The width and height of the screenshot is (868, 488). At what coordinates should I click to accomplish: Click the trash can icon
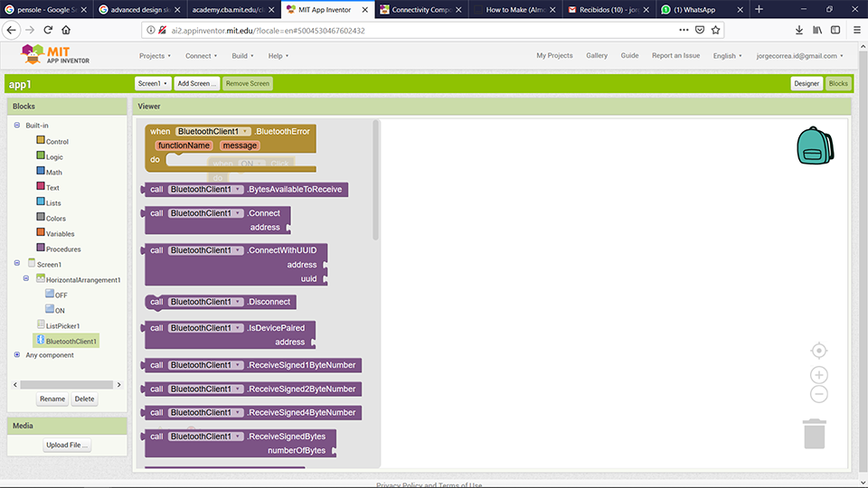[x=815, y=433]
